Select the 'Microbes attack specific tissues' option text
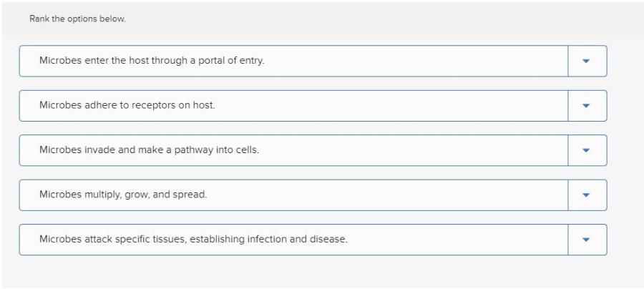This screenshot has width=644, height=289. (x=193, y=240)
